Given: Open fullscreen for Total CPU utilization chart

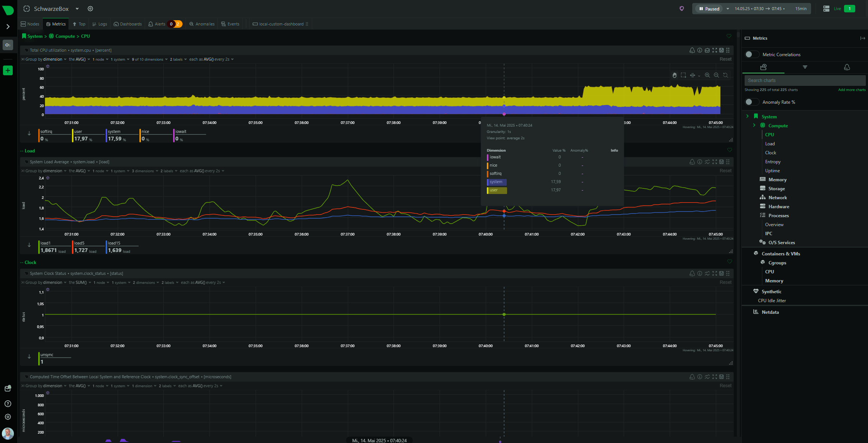Looking at the screenshot, I should pos(715,50).
